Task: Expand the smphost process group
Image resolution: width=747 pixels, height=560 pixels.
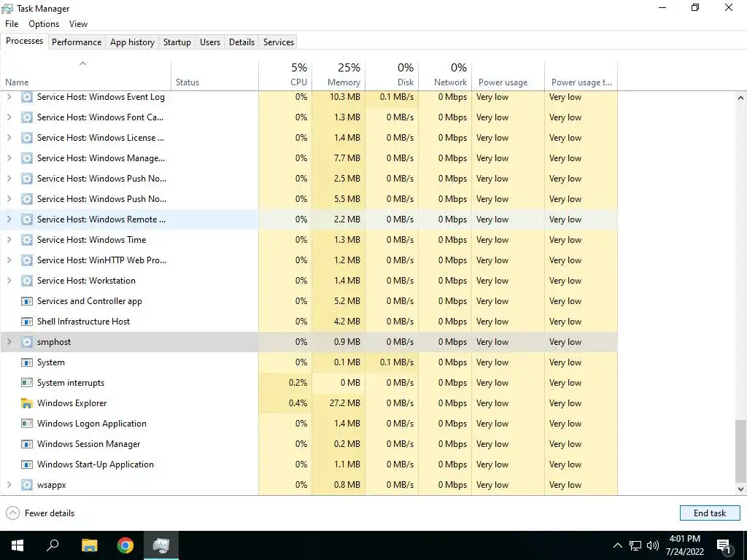Action: point(9,342)
